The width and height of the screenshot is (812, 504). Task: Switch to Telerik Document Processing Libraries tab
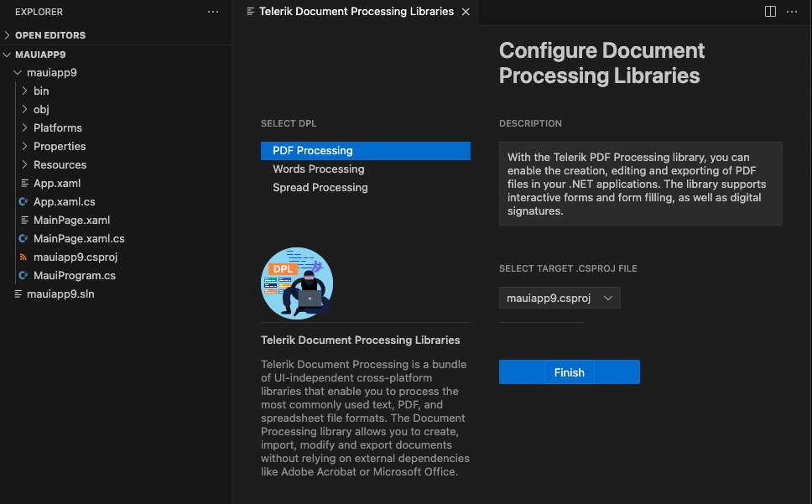(356, 12)
